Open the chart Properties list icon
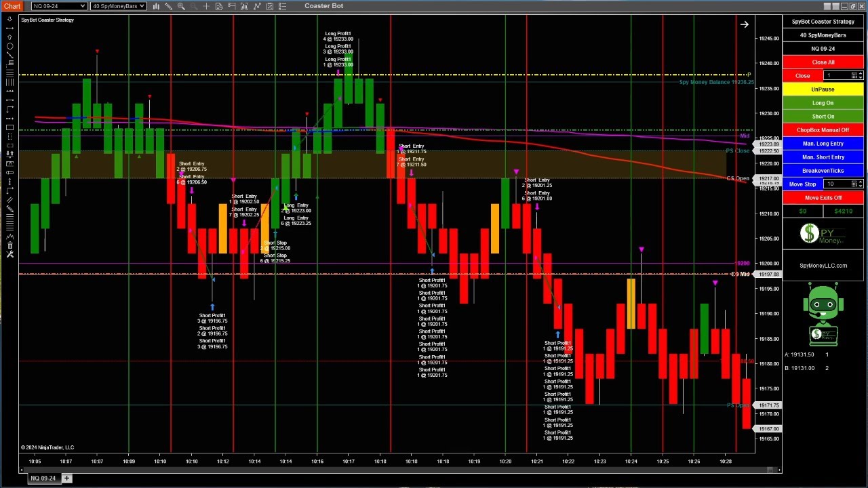This screenshot has height=488, width=868. (x=283, y=6)
